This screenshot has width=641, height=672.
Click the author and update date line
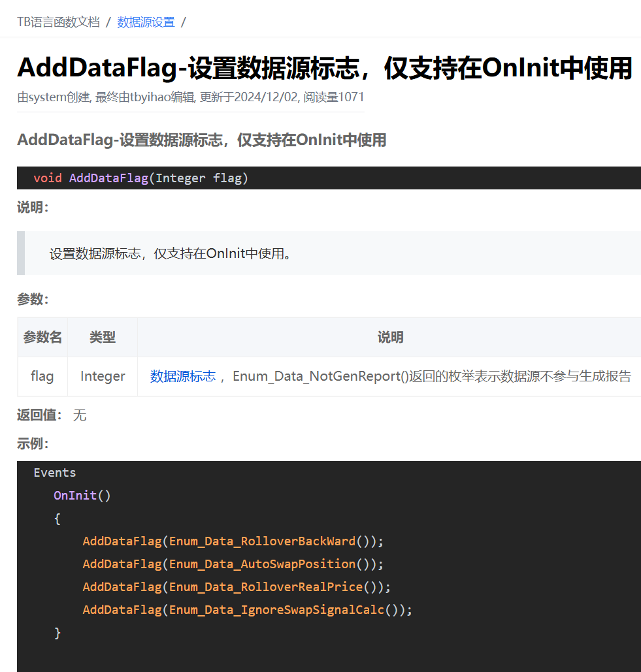point(190,97)
